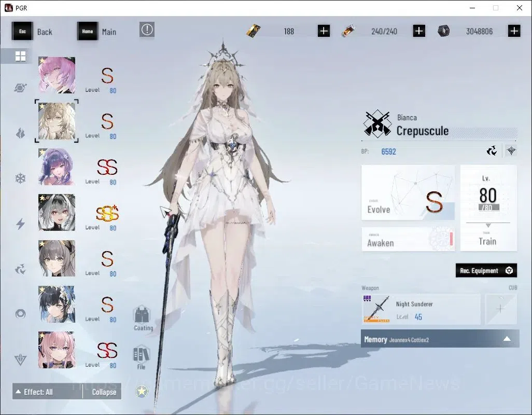Viewport: 532px width, 415px height.
Task: Close the PGR window
Action: 520,8
